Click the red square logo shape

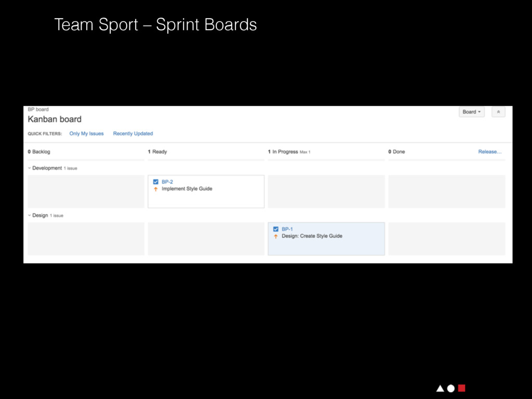pyautogui.click(x=462, y=388)
